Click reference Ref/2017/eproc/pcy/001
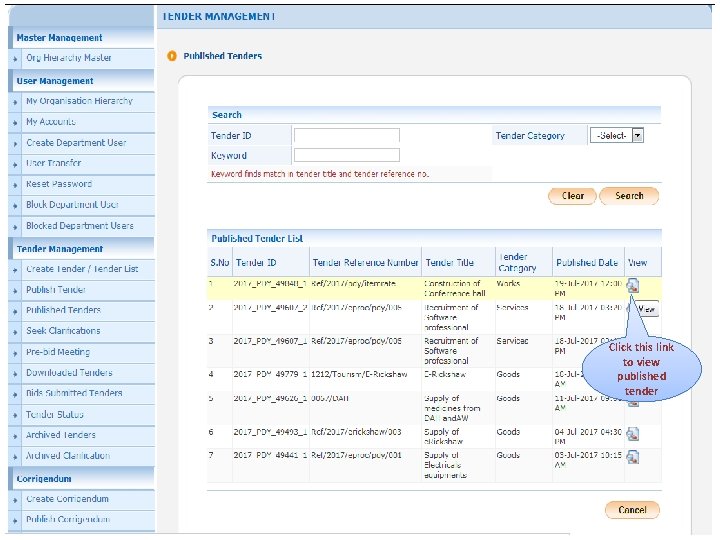Screen dimensions: 720x540 356,455
